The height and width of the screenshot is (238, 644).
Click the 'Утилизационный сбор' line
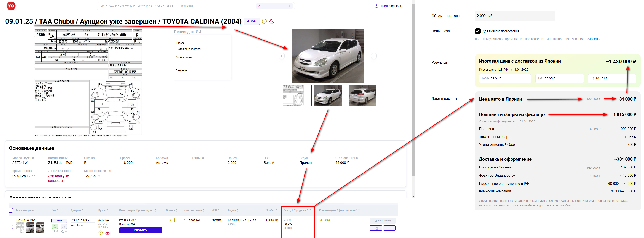pyautogui.click(x=497, y=145)
